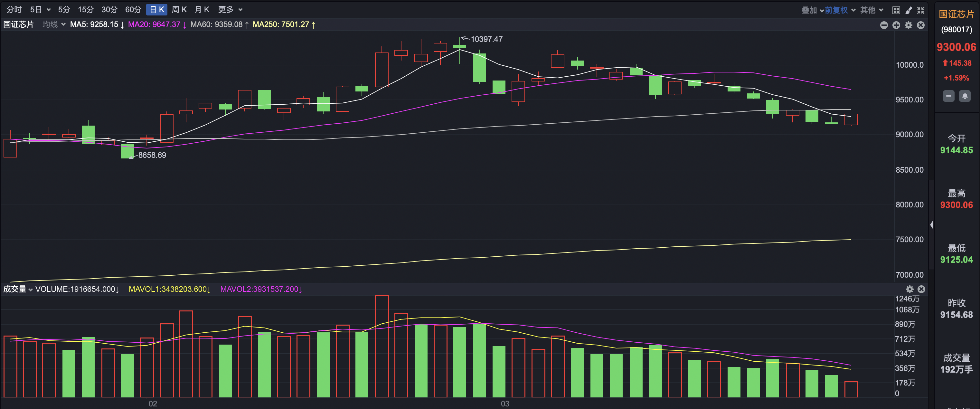Open main chart indicator settings gear
The width and height of the screenshot is (980, 409).
(909, 25)
